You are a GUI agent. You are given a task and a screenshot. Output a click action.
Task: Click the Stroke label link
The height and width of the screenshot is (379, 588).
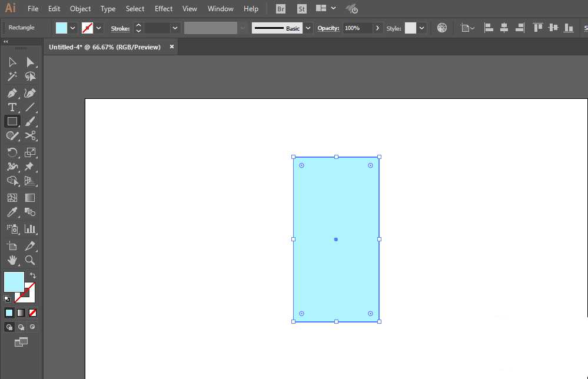[x=121, y=28]
